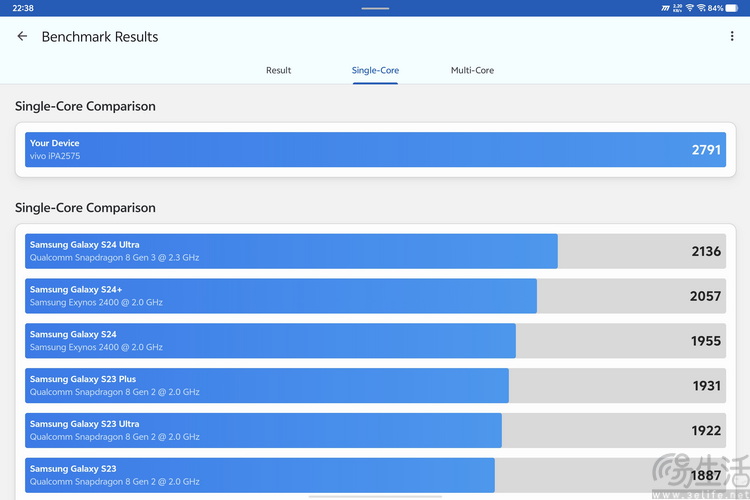
Task: Select the Samsung Galaxy S24+ row
Action: (375, 296)
